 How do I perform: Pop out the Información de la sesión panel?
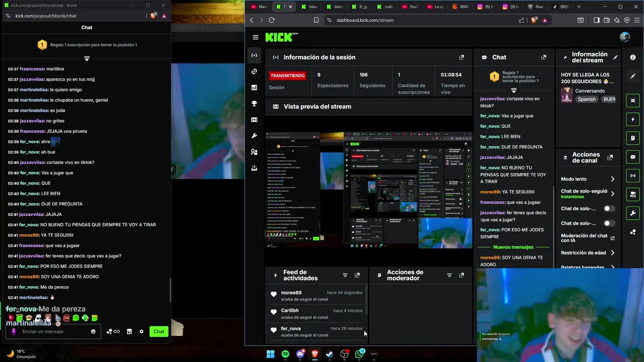point(461,57)
